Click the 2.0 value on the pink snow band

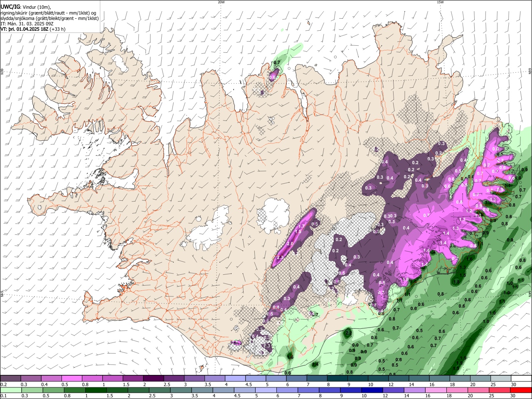[290, 244]
